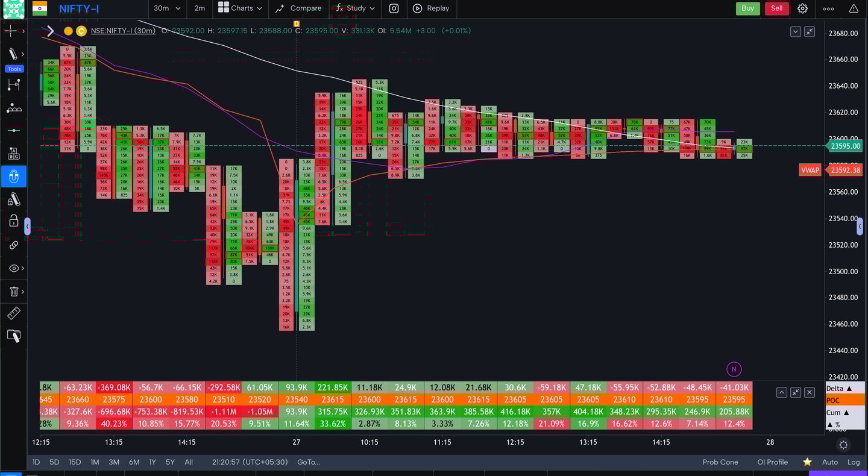Select the 15D range tab

(75, 462)
